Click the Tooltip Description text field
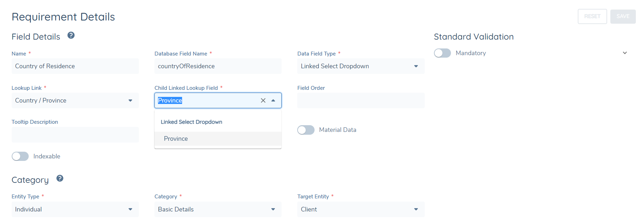 (x=75, y=135)
